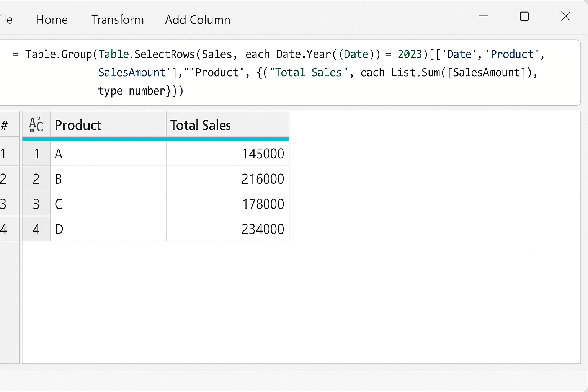Select the 178000 total sales cell
Image resolution: width=588 pixels, height=392 pixels.
coord(228,204)
